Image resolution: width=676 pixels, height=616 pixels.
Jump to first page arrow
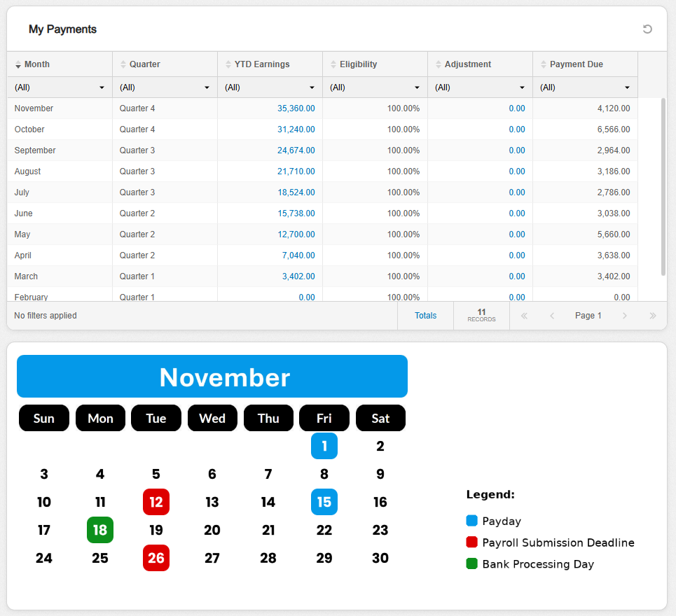pyautogui.click(x=524, y=316)
